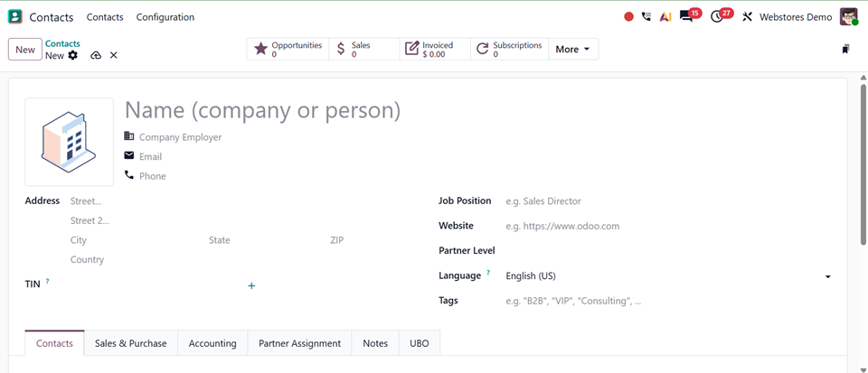Open the Language dropdown arrow
The width and height of the screenshot is (868, 373).
(x=827, y=276)
